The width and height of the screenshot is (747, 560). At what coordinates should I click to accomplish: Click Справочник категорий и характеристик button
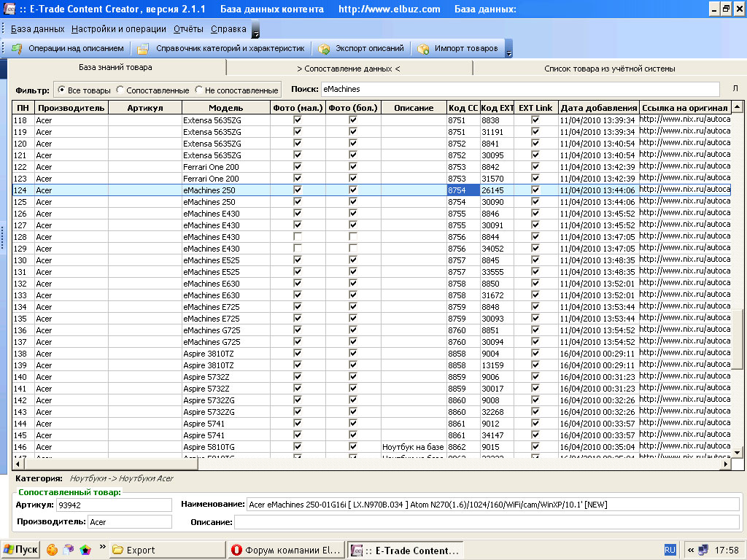point(222,49)
